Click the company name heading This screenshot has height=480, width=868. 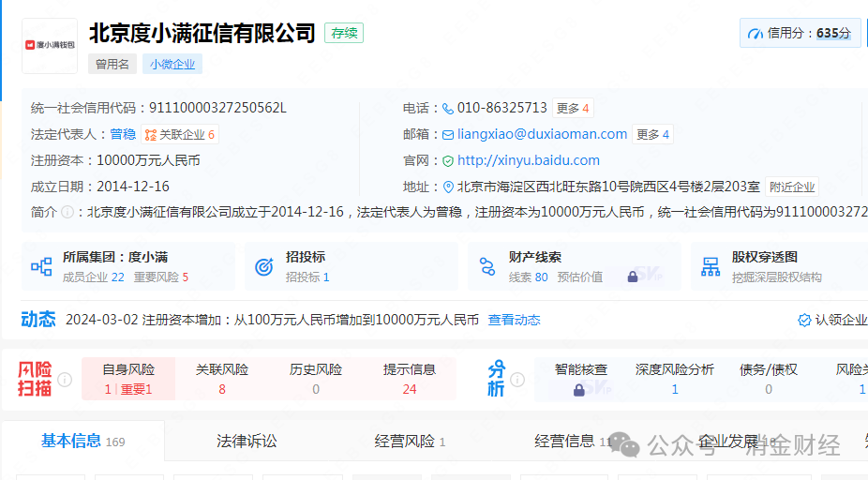pyautogui.click(x=202, y=33)
